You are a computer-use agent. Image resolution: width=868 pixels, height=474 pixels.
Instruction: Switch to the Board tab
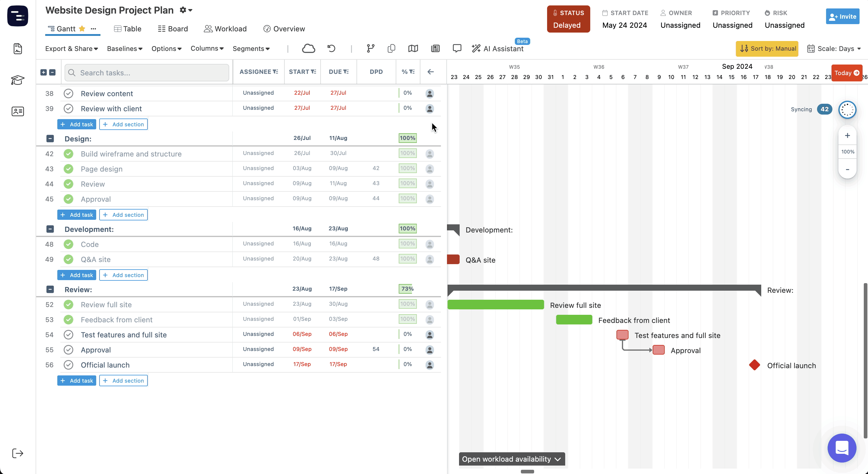pyautogui.click(x=173, y=29)
